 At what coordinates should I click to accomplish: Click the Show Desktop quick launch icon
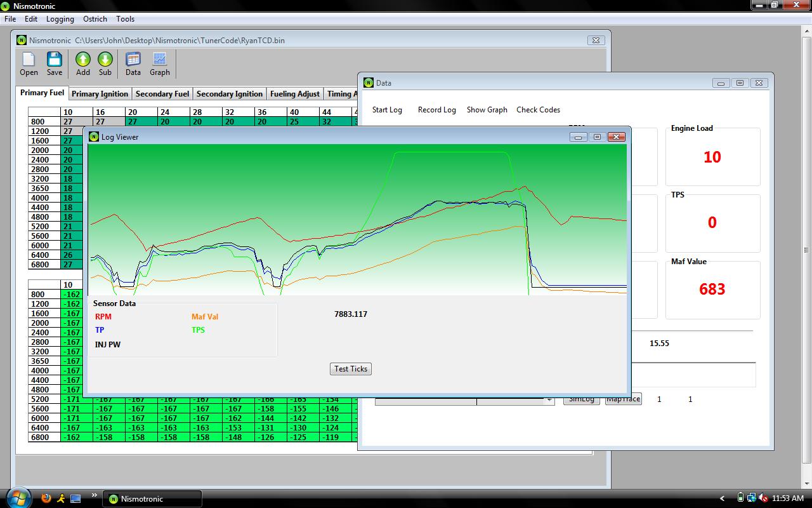pyautogui.click(x=75, y=498)
